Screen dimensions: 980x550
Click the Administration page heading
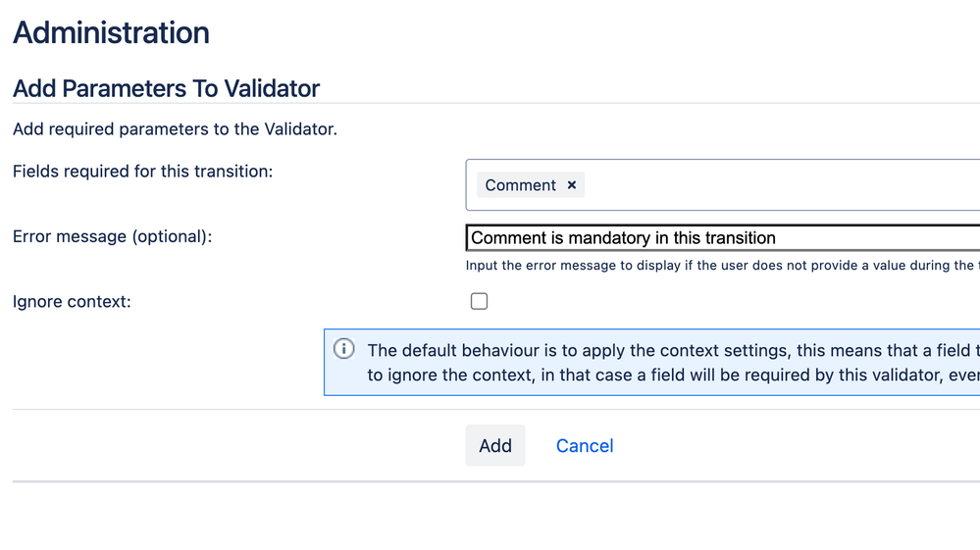(x=111, y=32)
